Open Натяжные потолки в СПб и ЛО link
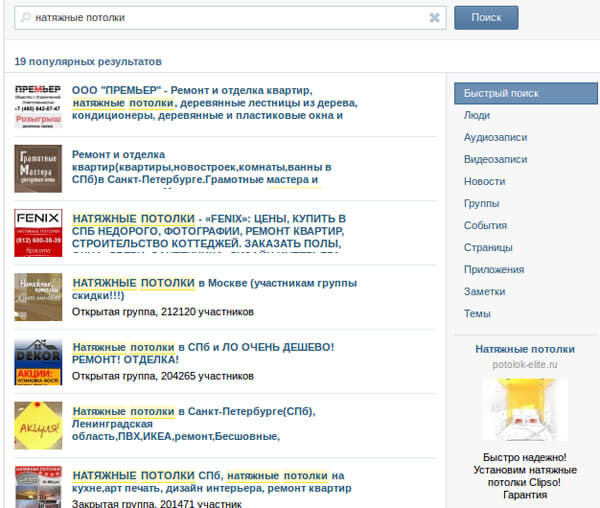The width and height of the screenshot is (600, 508). pos(203,353)
